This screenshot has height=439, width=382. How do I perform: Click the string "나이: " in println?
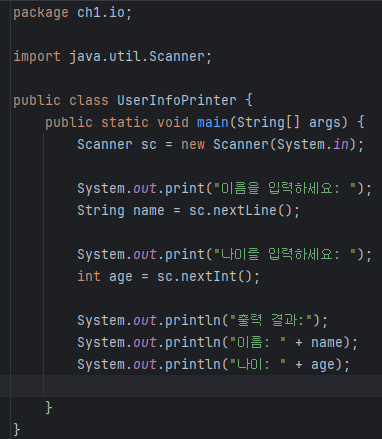coord(258,364)
